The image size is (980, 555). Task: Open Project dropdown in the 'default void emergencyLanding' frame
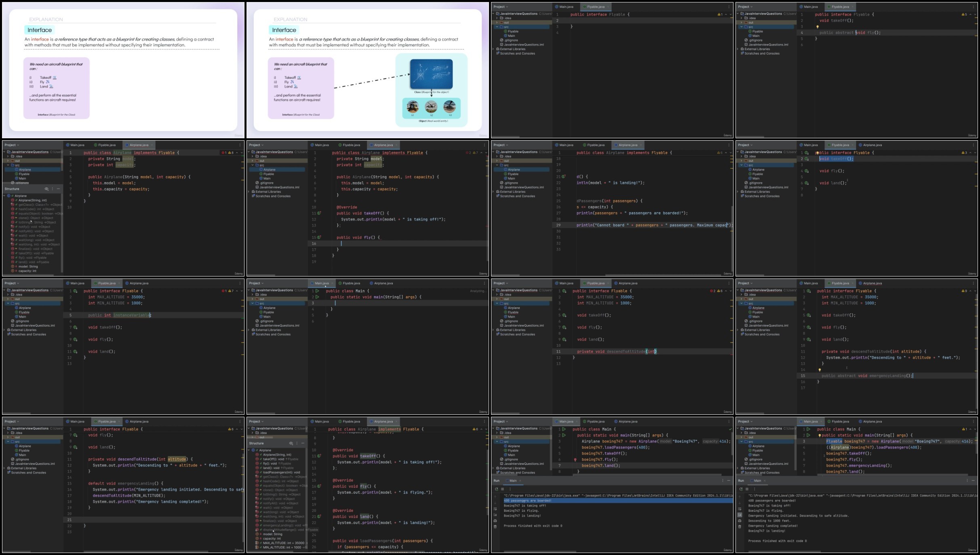pyautogui.click(x=12, y=422)
